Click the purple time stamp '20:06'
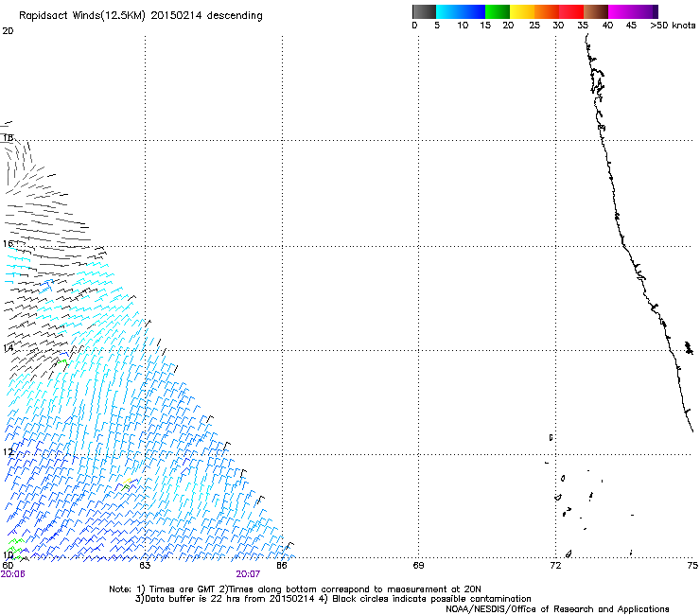700x615 pixels. point(12,574)
